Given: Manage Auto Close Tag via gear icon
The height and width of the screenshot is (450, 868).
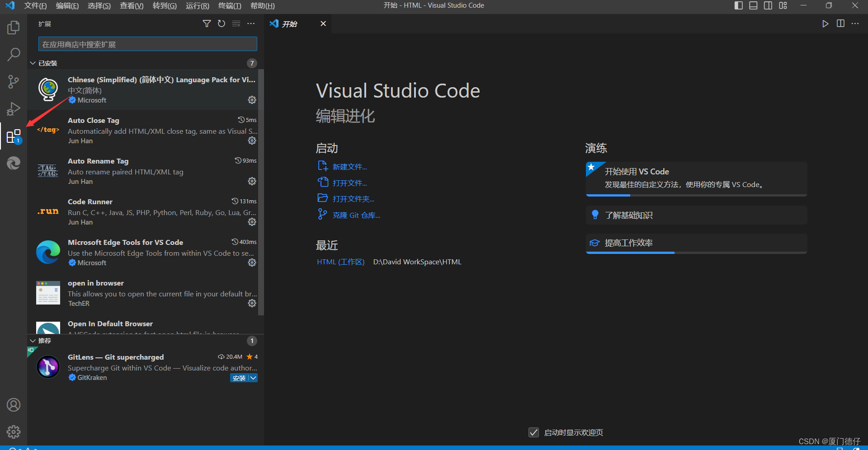Looking at the screenshot, I should point(252,141).
